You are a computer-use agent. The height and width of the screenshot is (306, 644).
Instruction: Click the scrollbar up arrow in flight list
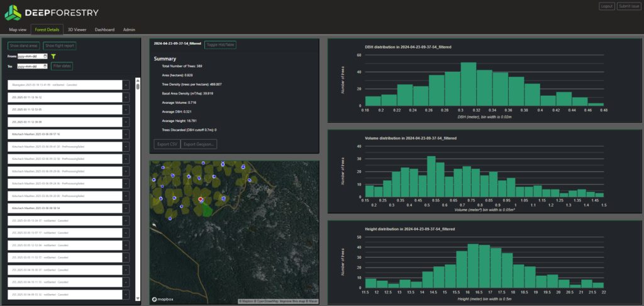click(138, 81)
